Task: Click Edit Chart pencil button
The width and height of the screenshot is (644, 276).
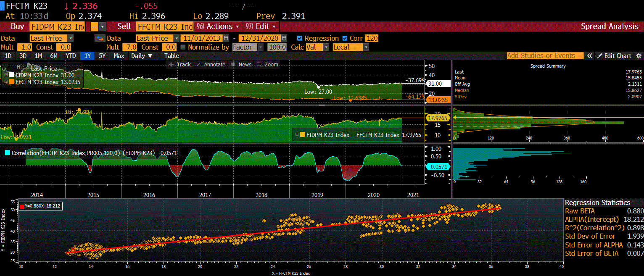Action: 614,56
